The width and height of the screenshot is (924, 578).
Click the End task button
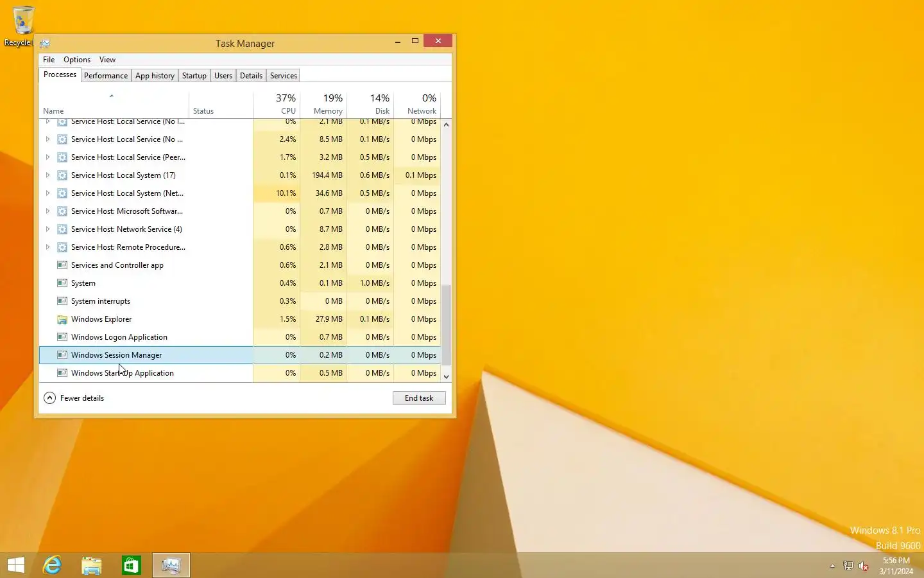(419, 398)
